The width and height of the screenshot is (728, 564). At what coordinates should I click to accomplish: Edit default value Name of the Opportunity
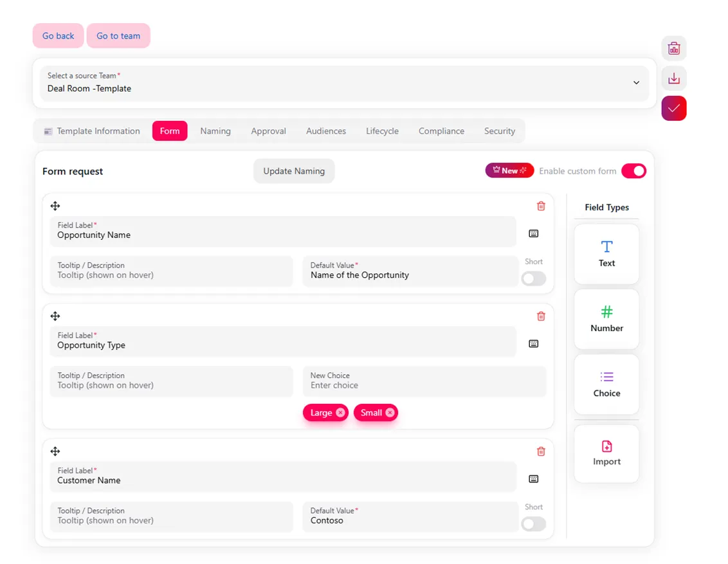point(410,271)
